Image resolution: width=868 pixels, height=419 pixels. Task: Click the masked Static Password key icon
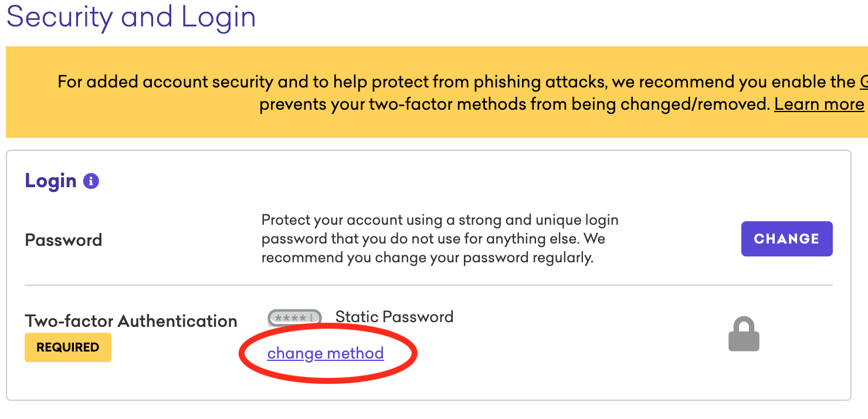294,317
